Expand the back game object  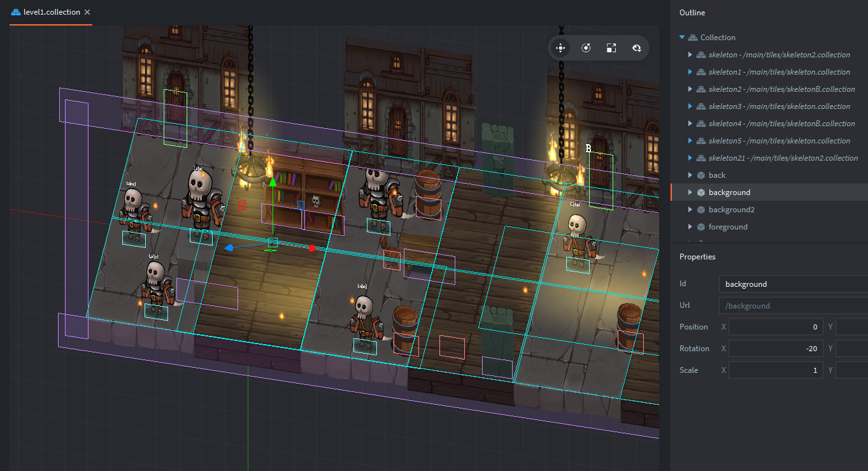click(690, 175)
